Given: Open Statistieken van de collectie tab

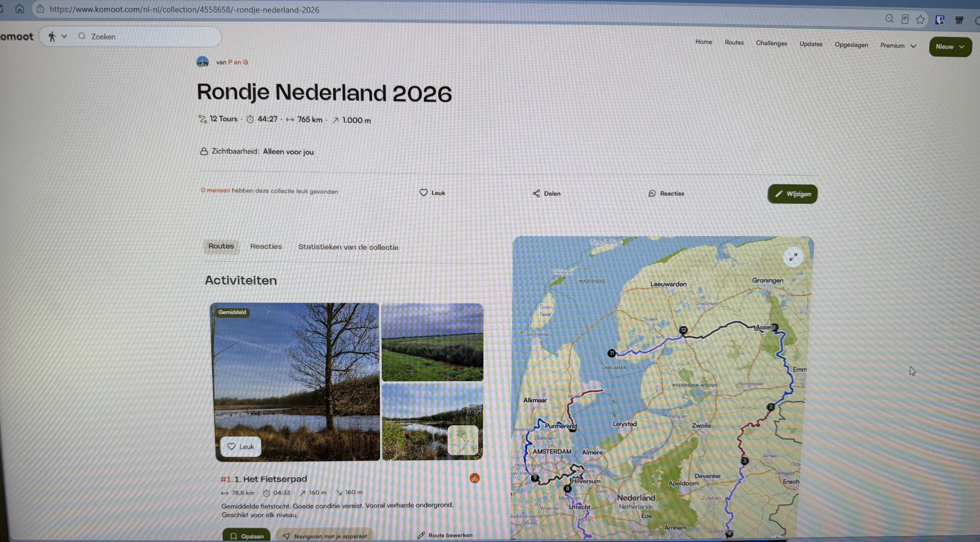Looking at the screenshot, I should 348,247.
